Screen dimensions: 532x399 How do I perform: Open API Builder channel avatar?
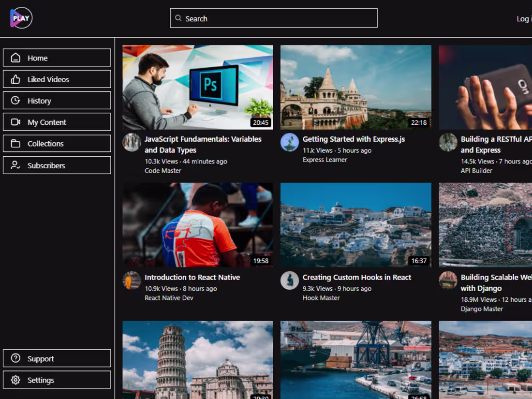point(448,142)
